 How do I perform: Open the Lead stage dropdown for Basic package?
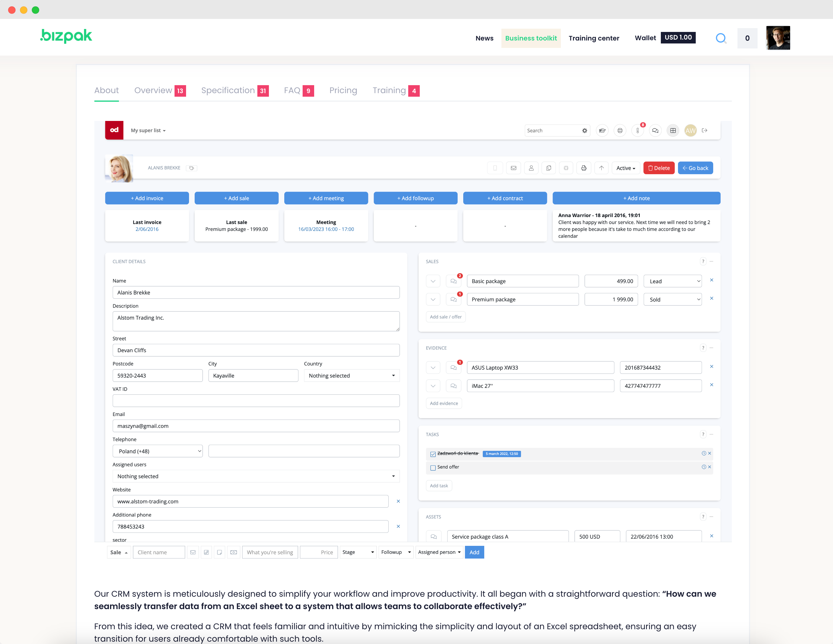[x=673, y=281]
